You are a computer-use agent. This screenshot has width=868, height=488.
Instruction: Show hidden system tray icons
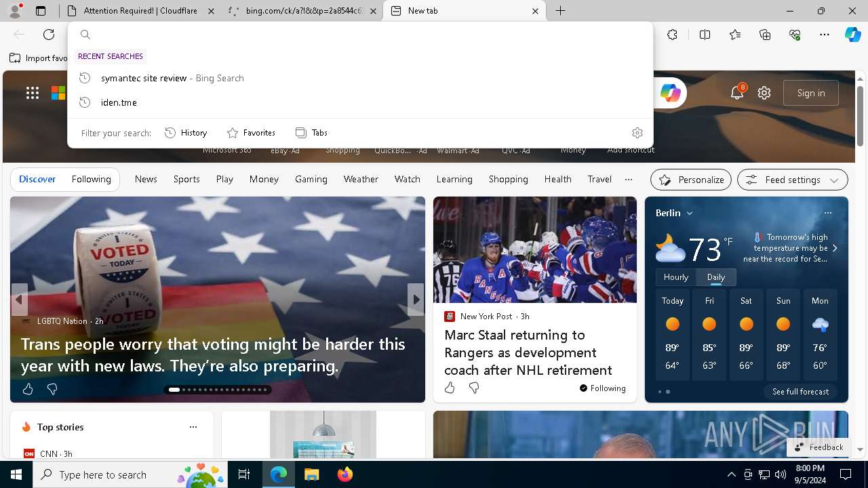click(x=731, y=474)
